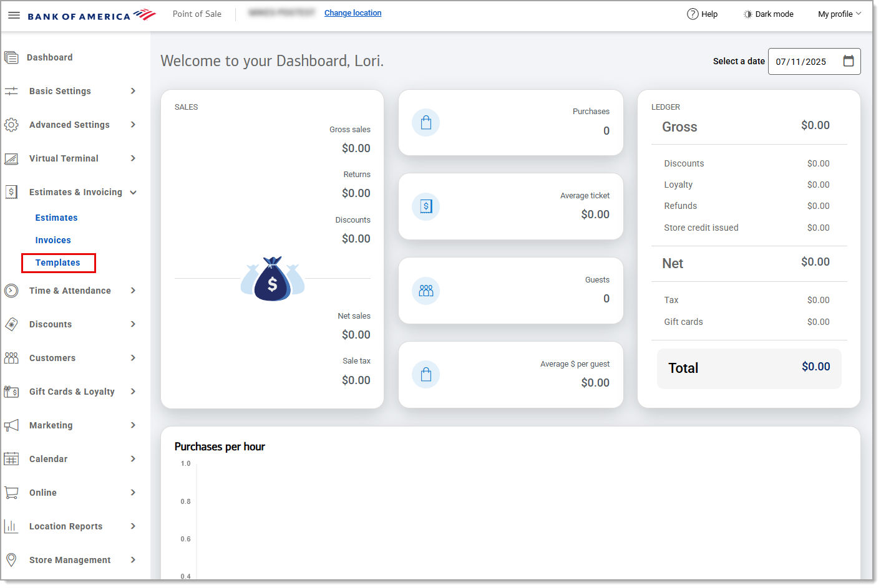Click the Online shopping cart icon
Image resolution: width=881 pixels, height=588 pixels.
(11, 493)
